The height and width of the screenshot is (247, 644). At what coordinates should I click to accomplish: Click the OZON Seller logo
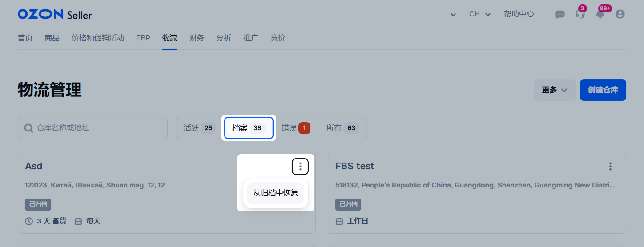(x=55, y=15)
